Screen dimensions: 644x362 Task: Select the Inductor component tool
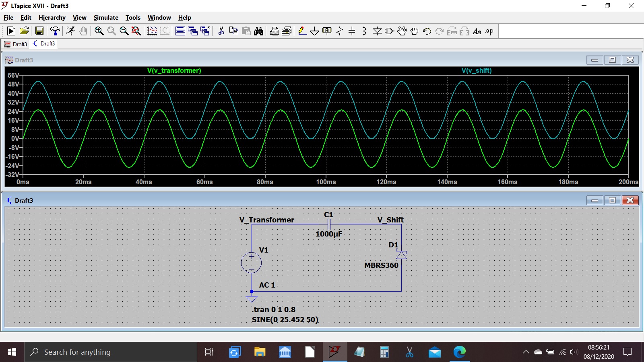(364, 31)
